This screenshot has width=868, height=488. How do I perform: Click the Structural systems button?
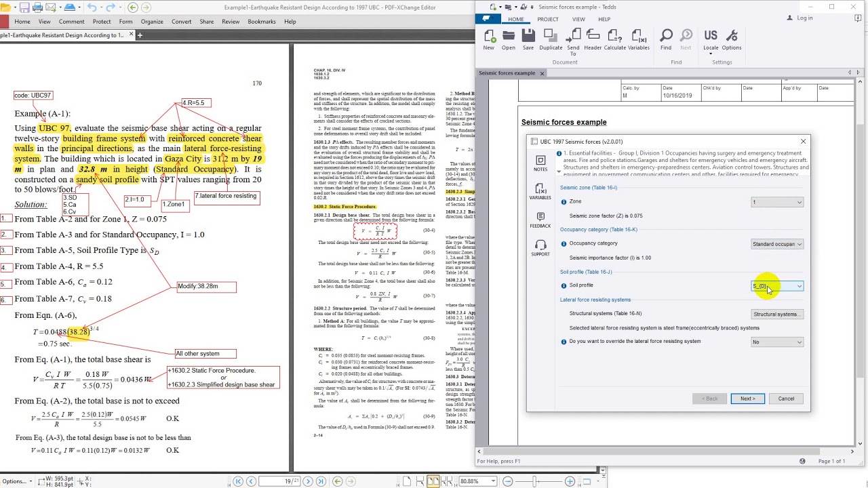click(777, 314)
